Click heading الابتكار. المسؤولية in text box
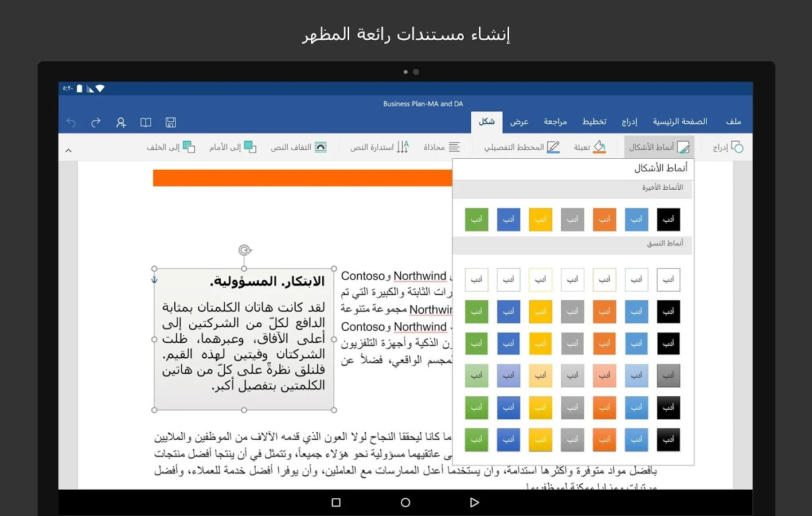 click(x=267, y=282)
